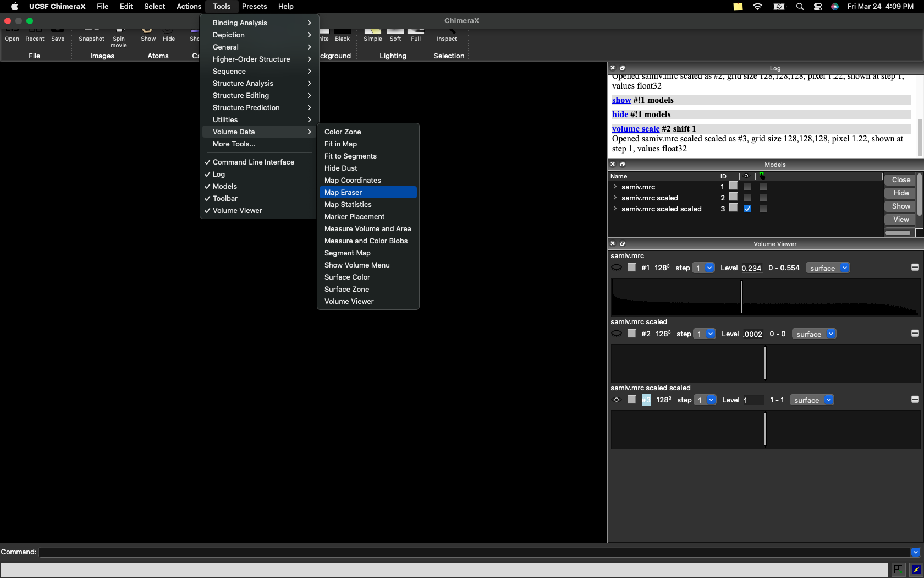Hide map #3 via eye icon

tap(617, 400)
